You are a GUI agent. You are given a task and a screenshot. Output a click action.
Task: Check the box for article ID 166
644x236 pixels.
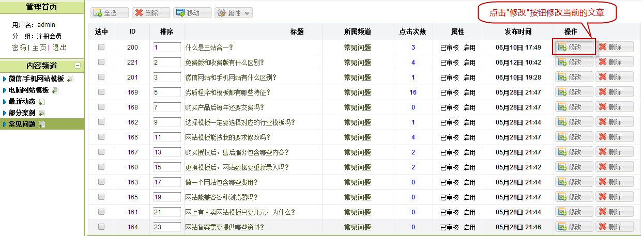tap(101, 137)
